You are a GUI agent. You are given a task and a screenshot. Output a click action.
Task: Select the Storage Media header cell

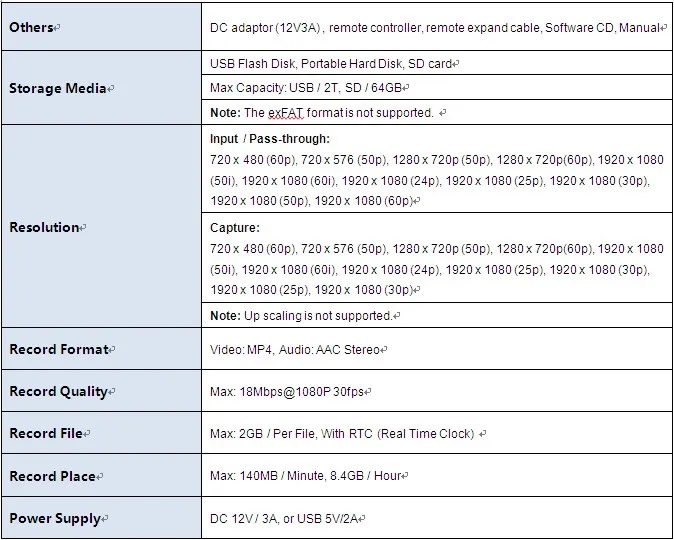tap(101, 88)
